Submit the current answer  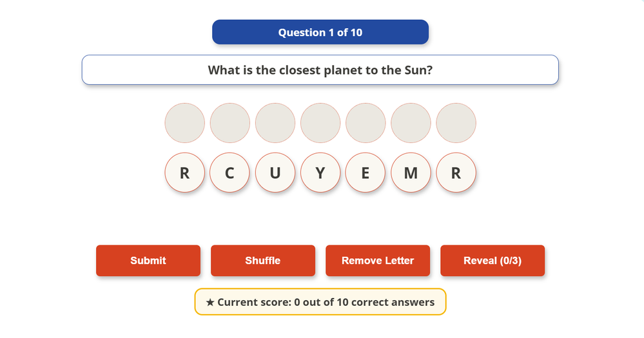(x=148, y=261)
